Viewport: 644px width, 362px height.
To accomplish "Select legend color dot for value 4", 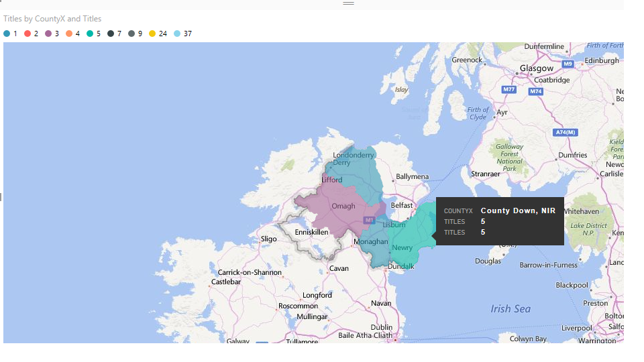I will [69, 34].
